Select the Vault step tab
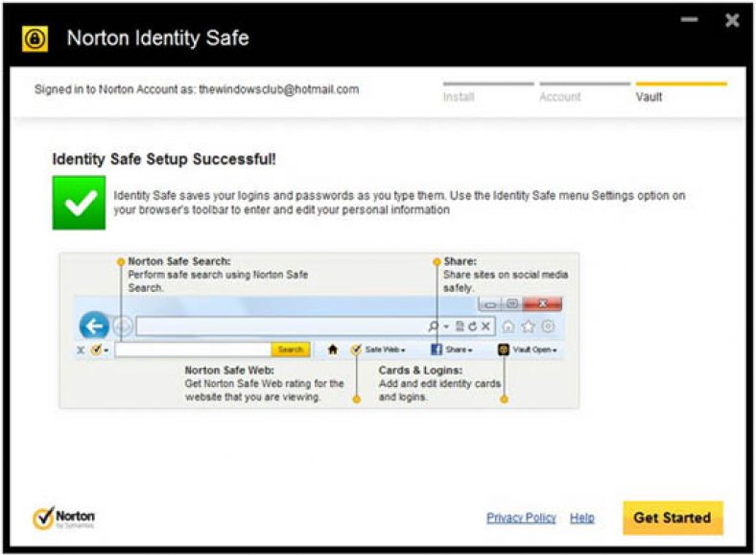Screen dimensions: 756x555 point(681,91)
